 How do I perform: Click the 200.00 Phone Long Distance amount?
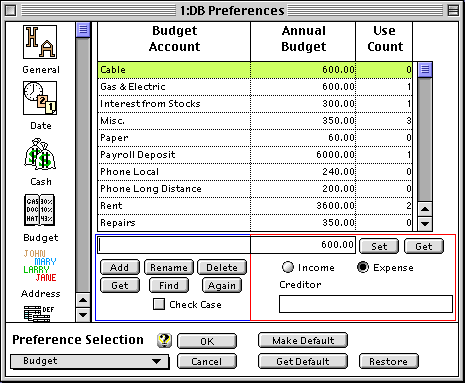(x=338, y=189)
